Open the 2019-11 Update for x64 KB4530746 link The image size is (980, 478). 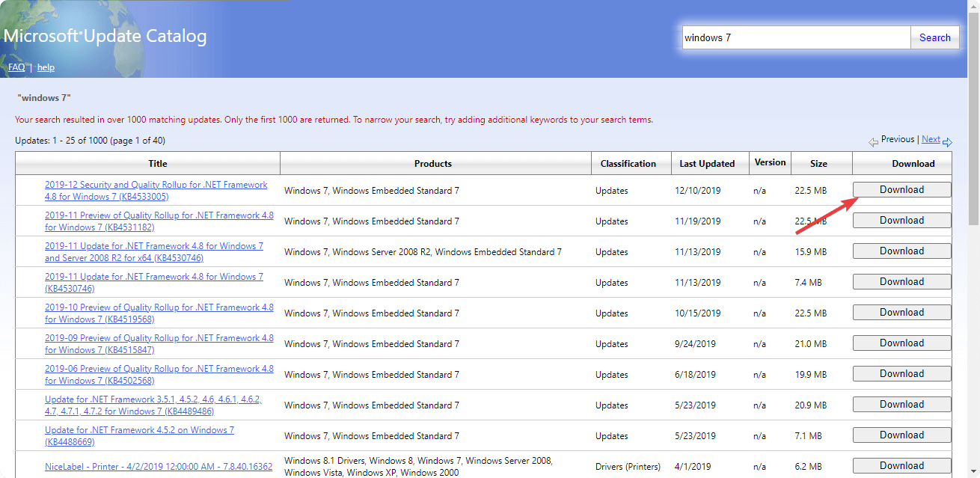(x=154, y=252)
